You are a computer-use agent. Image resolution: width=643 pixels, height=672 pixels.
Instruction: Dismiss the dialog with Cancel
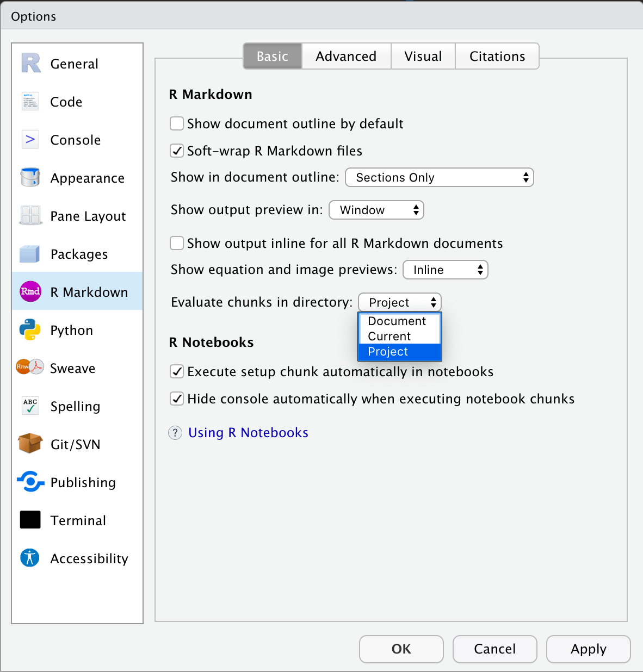click(495, 649)
